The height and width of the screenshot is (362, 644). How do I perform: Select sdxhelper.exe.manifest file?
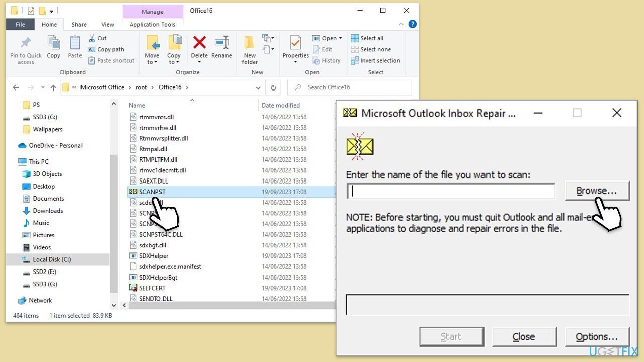(170, 266)
